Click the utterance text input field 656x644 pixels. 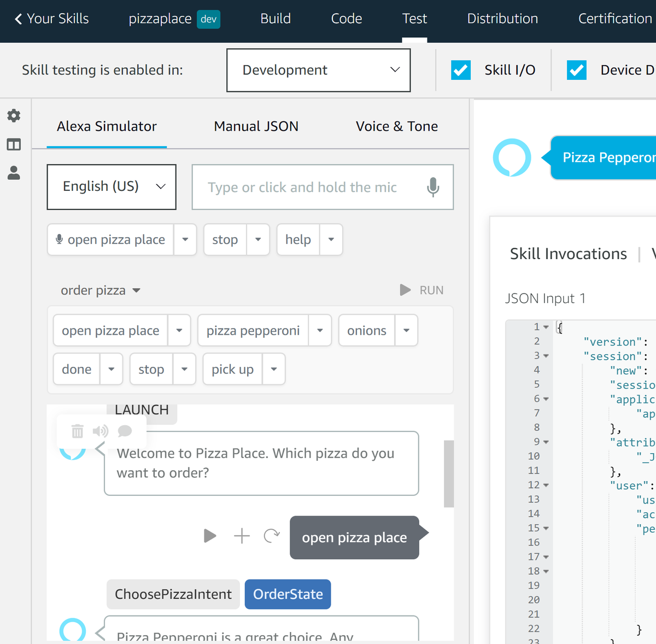[323, 187]
